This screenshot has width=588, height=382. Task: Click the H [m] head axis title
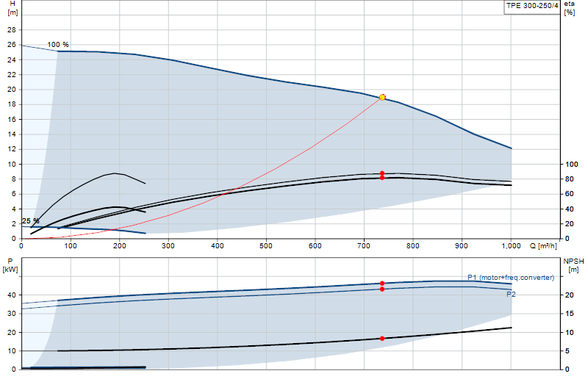[12, 8]
